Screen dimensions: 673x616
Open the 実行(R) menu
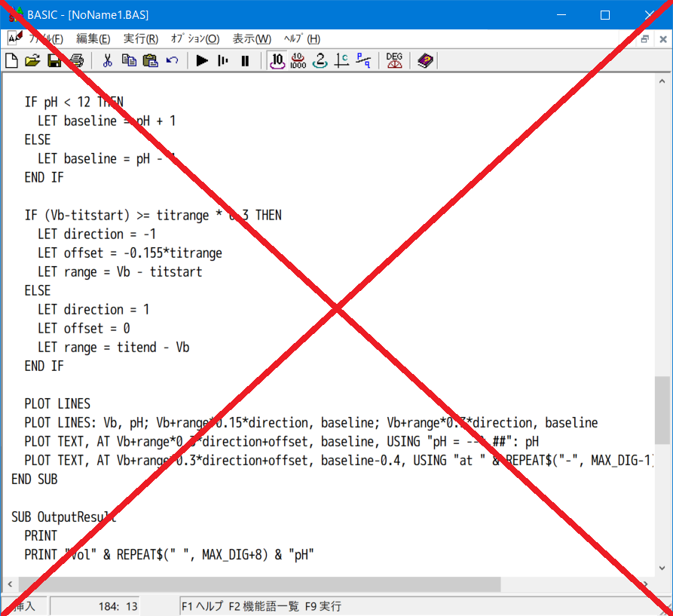pyautogui.click(x=141, y=39)
